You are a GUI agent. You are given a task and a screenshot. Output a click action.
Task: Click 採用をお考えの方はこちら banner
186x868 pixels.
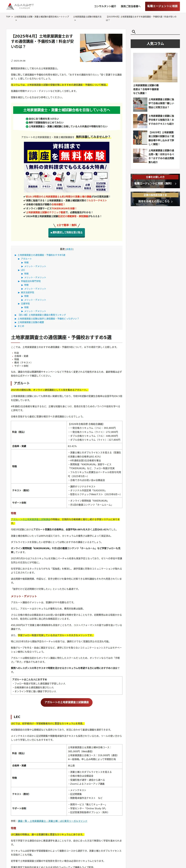point(155,199)
